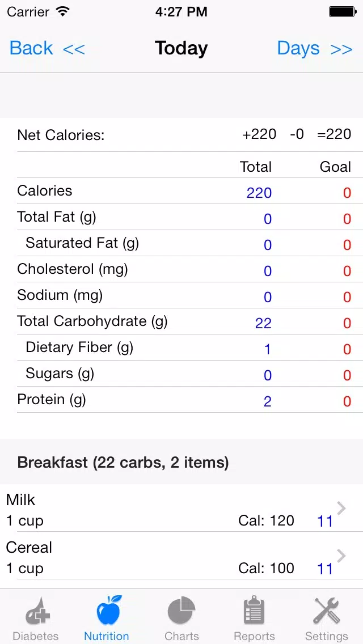Open the Days list

point(298,48)
